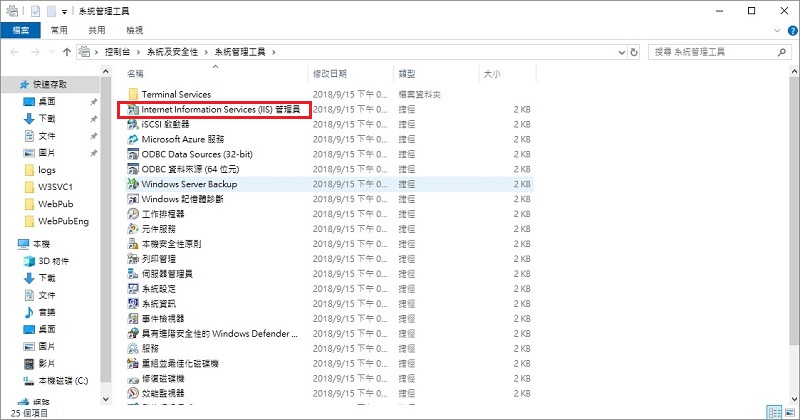Select the 工作排程器 icon

point(133,214)
